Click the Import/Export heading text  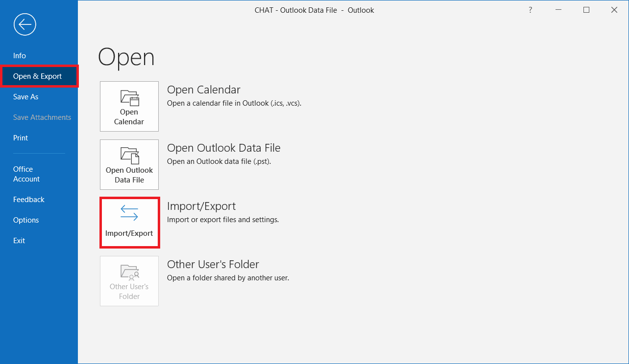[201, 206]
